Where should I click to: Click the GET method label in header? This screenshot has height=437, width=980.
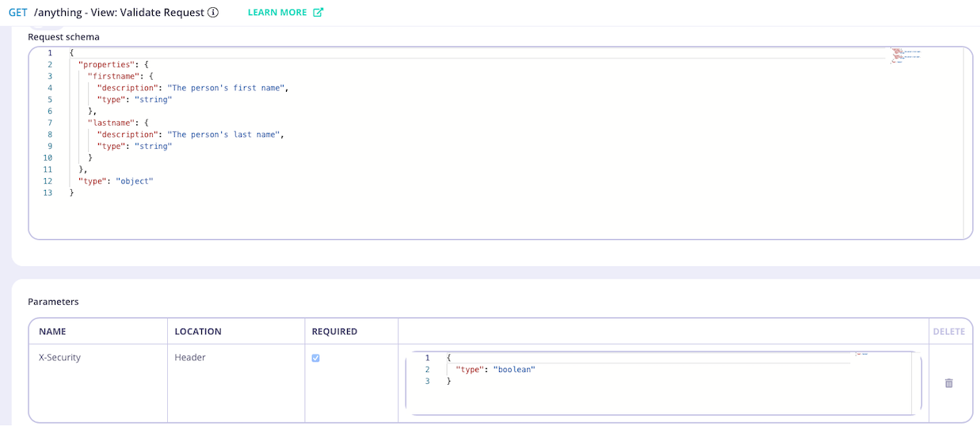click(x=17, y=13)
